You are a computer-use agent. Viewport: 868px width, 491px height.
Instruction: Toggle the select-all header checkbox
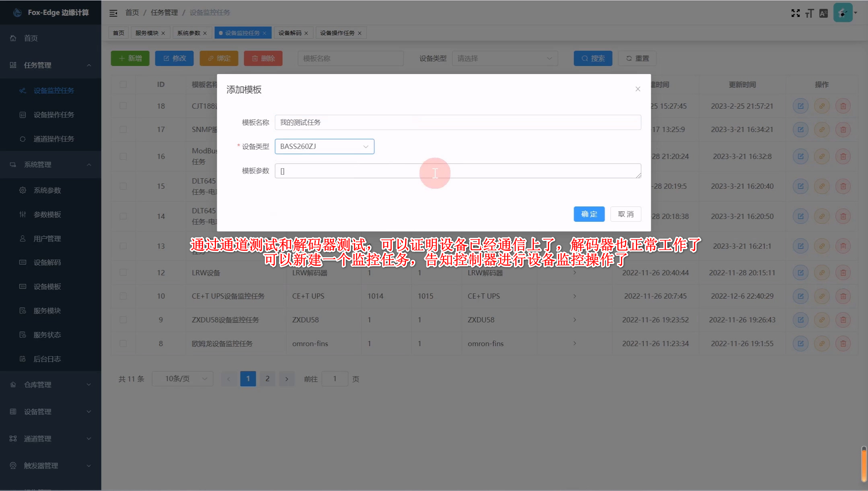click(123, 85)
